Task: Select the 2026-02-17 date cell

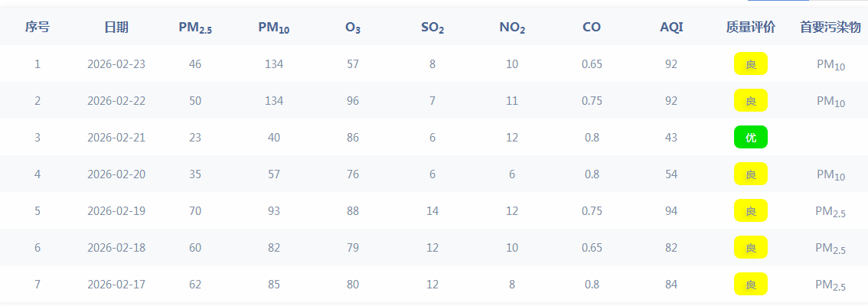Action: click(x=116, y=285)
